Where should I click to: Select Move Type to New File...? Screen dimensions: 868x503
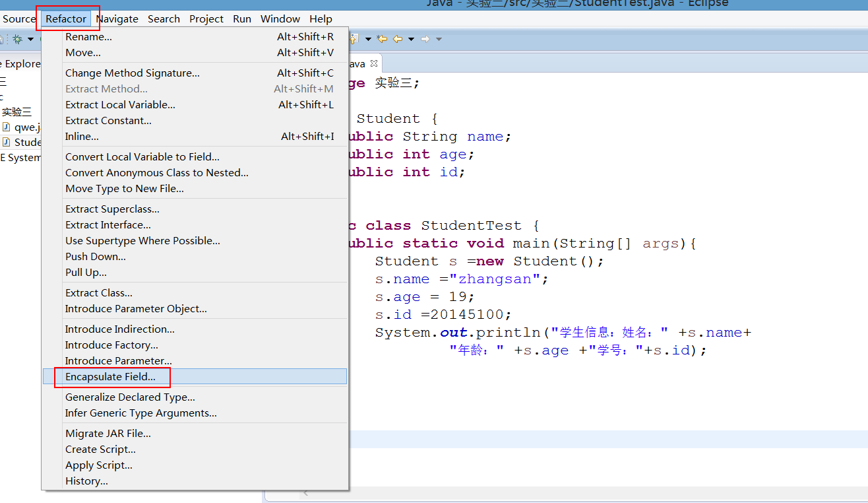195,189
